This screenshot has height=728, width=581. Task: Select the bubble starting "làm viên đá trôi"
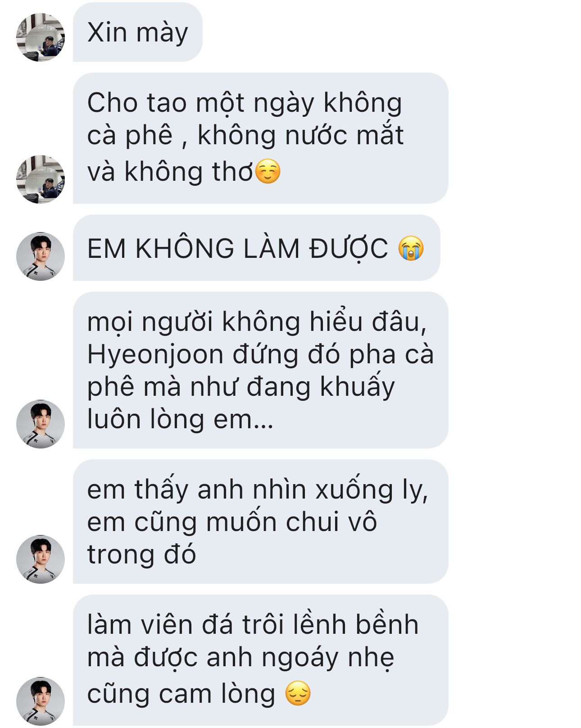[261, 660]
